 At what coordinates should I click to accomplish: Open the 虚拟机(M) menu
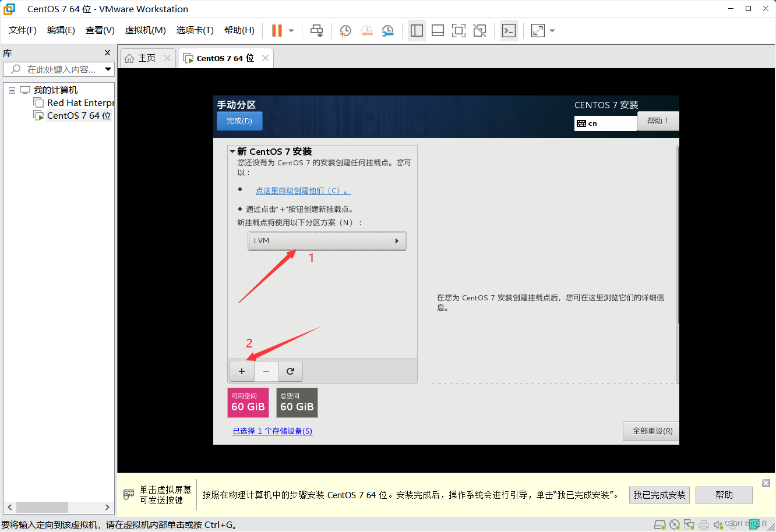coord(146,30)
